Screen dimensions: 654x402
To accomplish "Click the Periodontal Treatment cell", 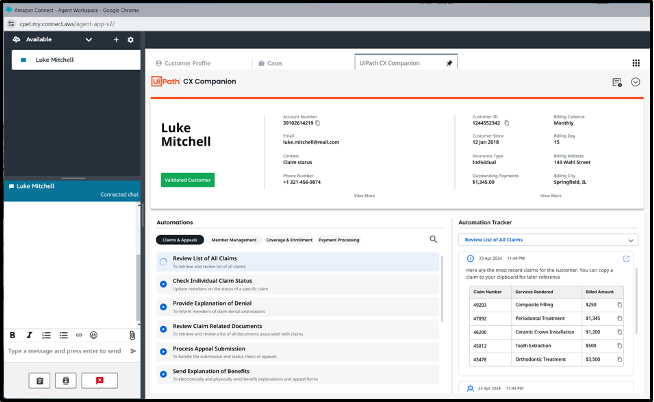I will (546, 319).
